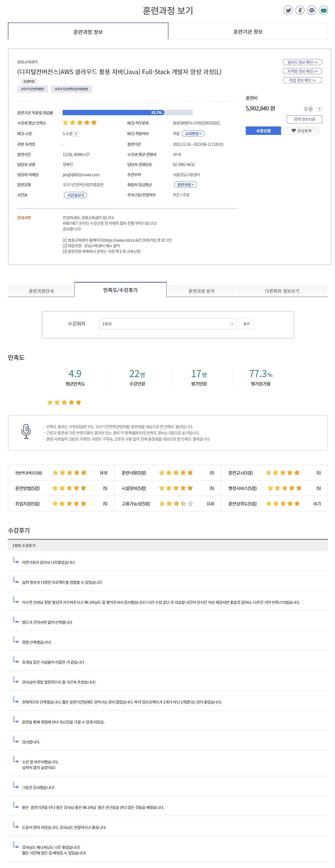
Task: Share page via Twitter icon
Action: [x=288, y=10]
